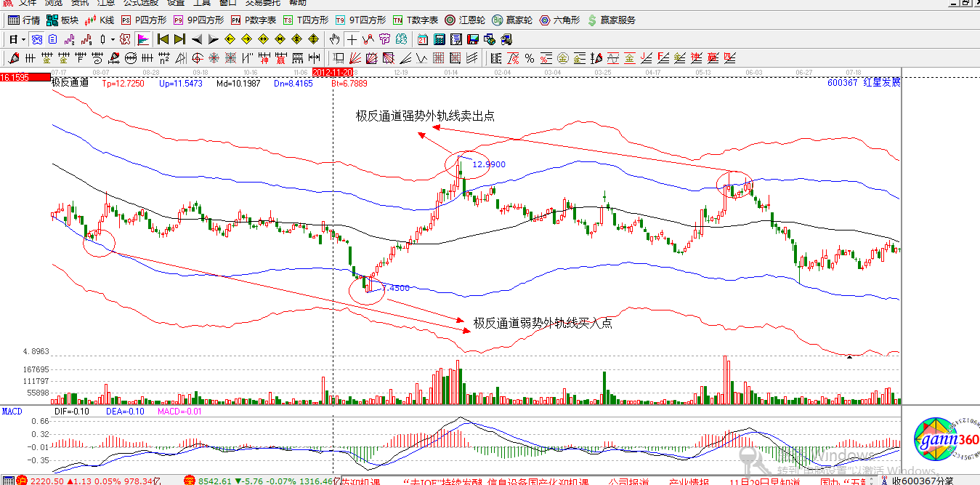Open the calculator icon in toolbar

click(440, 39)
